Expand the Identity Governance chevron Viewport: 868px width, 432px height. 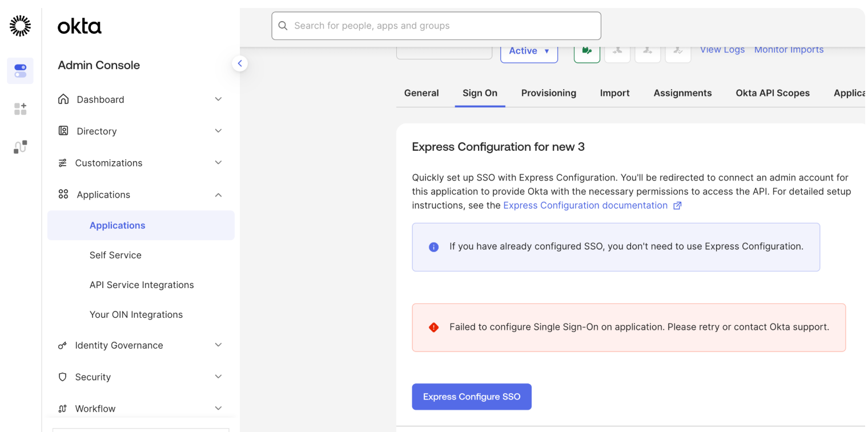218,345
